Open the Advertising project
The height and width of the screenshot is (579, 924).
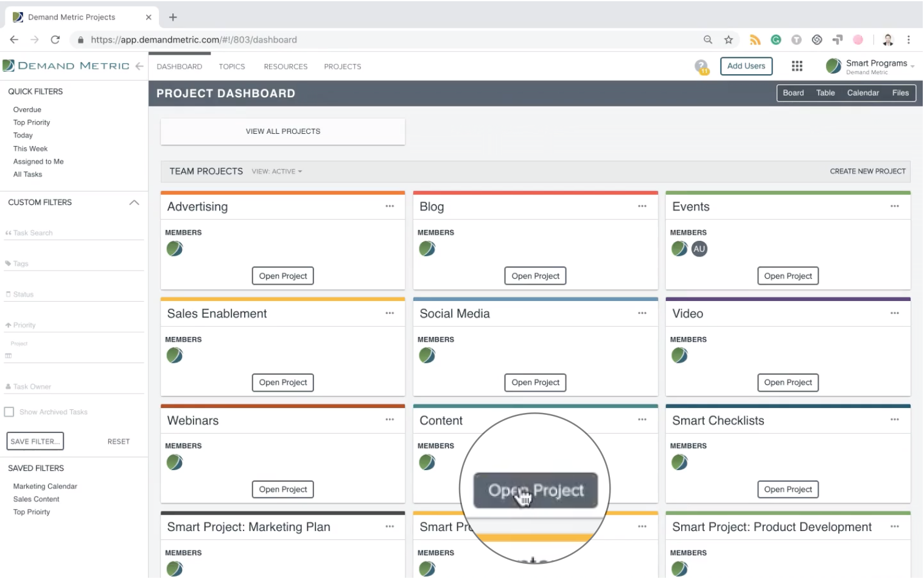tap(283, 276)
